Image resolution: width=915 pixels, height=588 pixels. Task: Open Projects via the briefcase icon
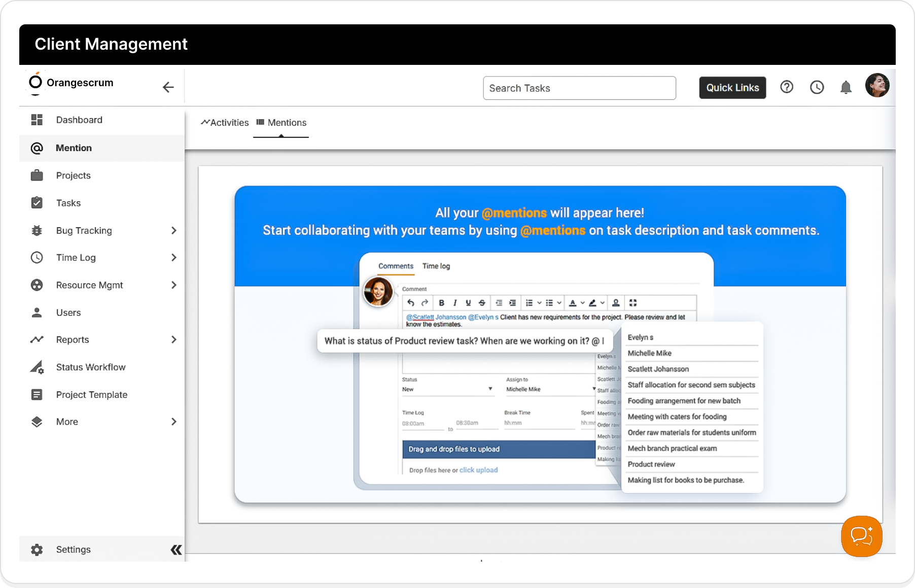coord(37,175)
